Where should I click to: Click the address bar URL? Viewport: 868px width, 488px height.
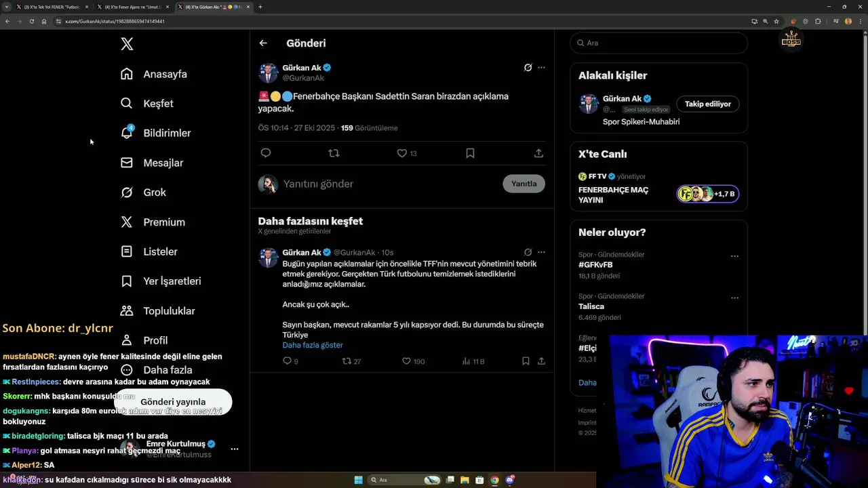[x=115, y=21]
